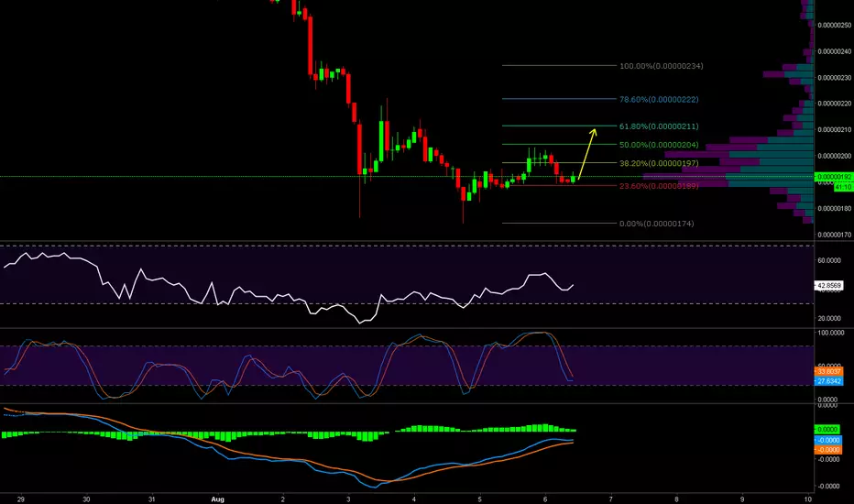Click price axis label 0.00000200
This screenshot has width=854, height=504.
[835, 156]
